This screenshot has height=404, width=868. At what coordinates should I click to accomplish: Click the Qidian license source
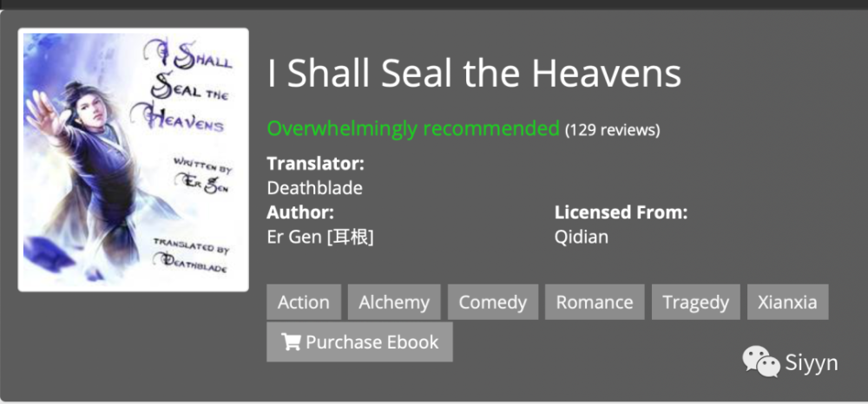coord(582,237)
